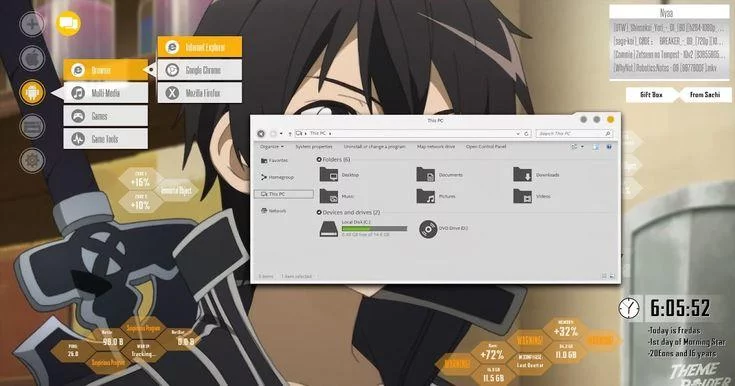The image size is (735, 386).
Task: Switch to large icons view in status bar
Action: pyautogui.click(x=612, y=276)
